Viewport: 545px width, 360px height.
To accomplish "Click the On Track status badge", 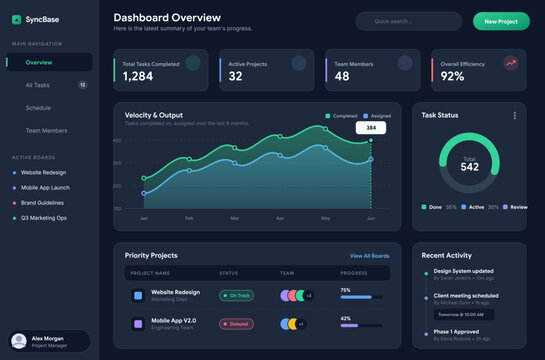I will point(236,296).
